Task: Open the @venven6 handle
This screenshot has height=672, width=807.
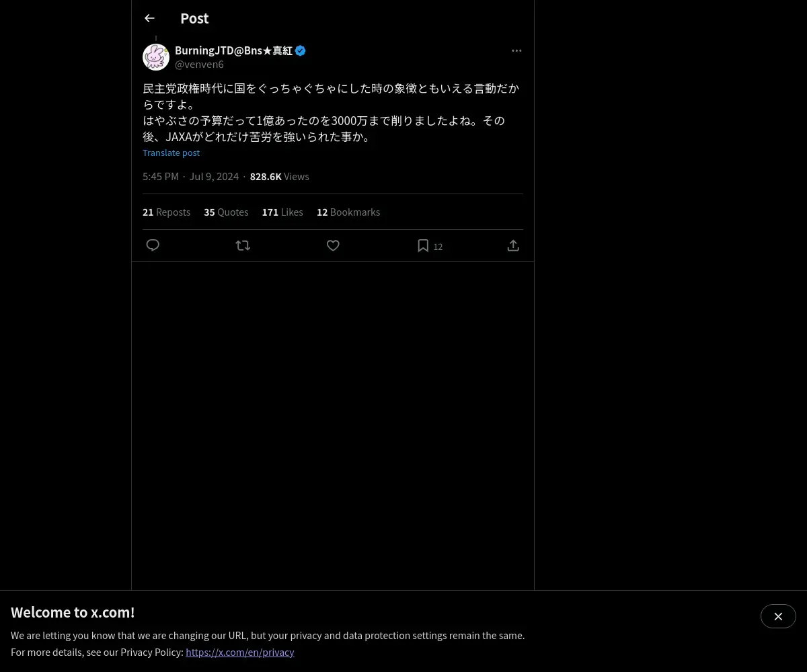Action: [199, 65]
